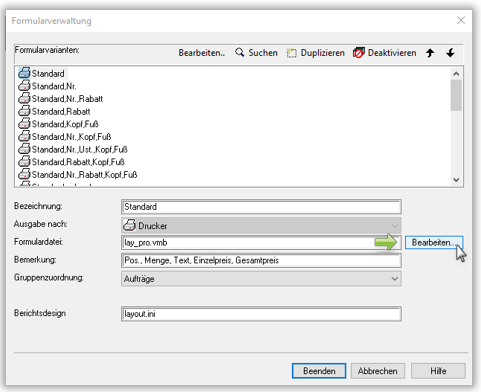Click Duplizieren label in toolbar
This screenshot has width=481, height=392.
click(322, 53)
